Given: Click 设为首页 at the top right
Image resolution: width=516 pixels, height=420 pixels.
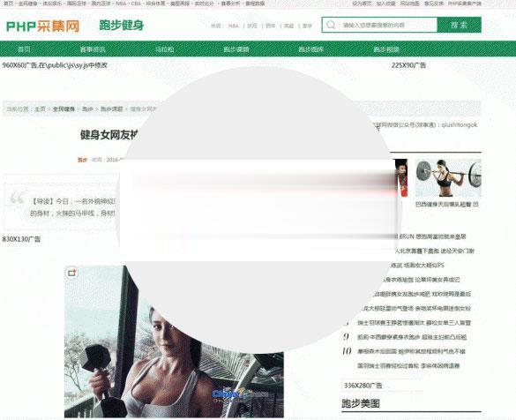Looking at the screenshot, I should pos(362,4).
